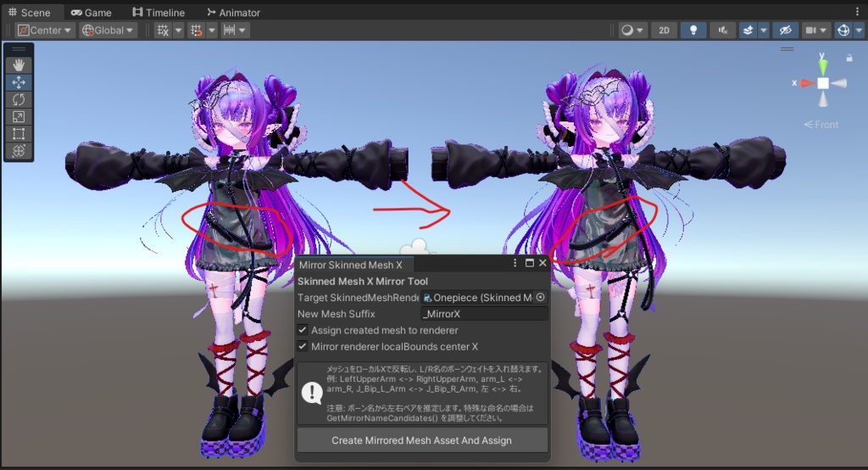Expand the scene effects dropdown arrow
The width and height of the screenshot is (868, 470).
point(764,31)
